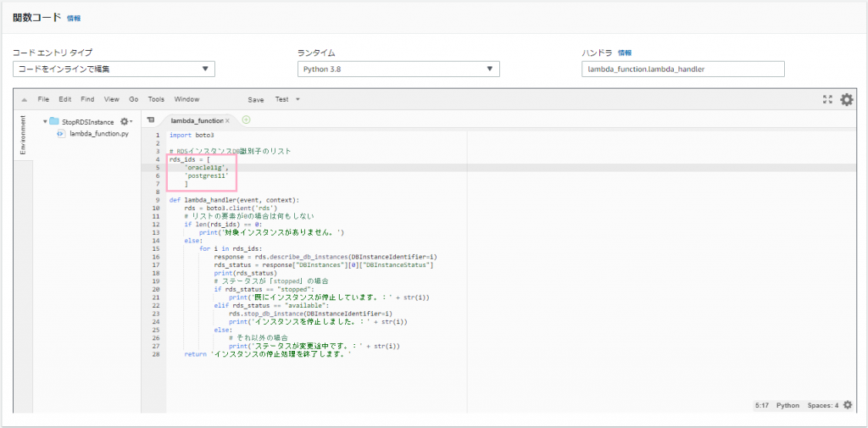The image size is (868, 428).
Task: Open the Python 3.8 runtime dropdown
Action: tap(398, 69)
